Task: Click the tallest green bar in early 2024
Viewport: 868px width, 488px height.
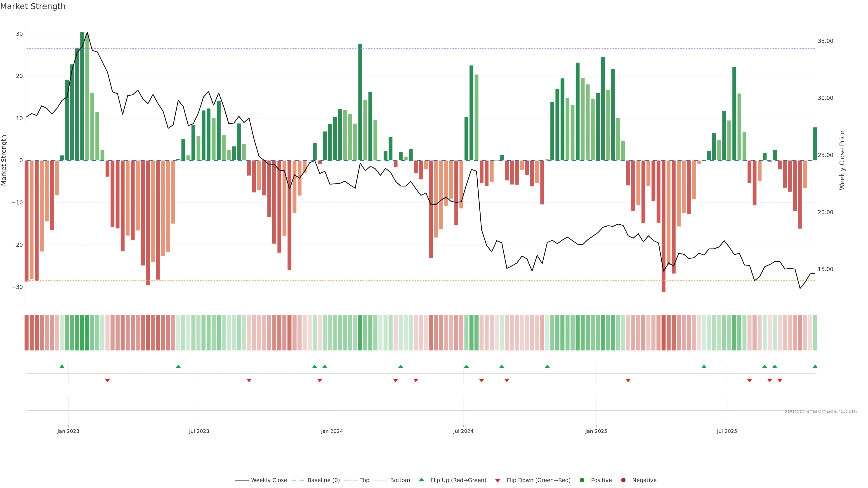Action: click(x=360, y=101)
